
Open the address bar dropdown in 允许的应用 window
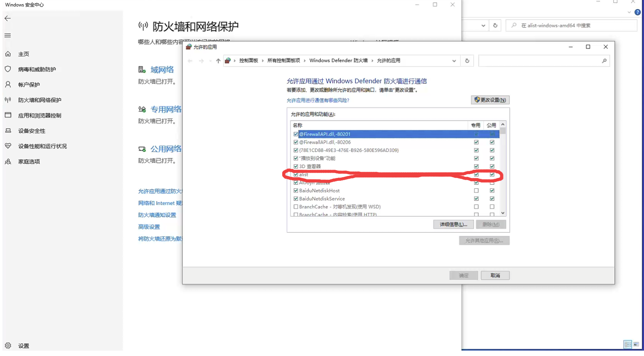pos(454,61)
